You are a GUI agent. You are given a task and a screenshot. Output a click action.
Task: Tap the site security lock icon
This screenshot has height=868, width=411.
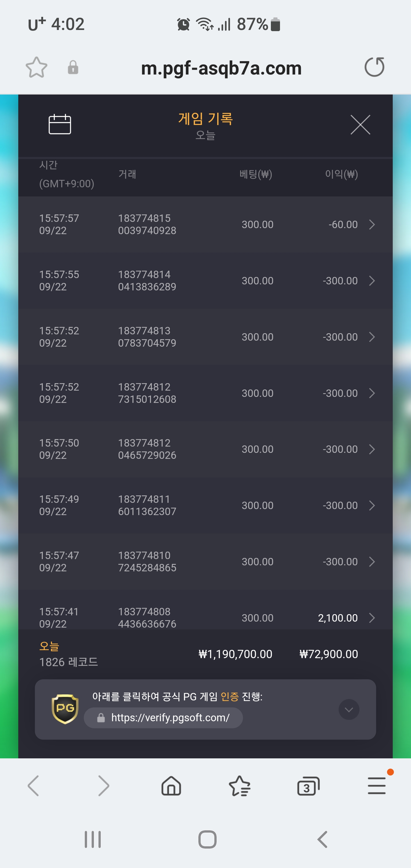73,67
